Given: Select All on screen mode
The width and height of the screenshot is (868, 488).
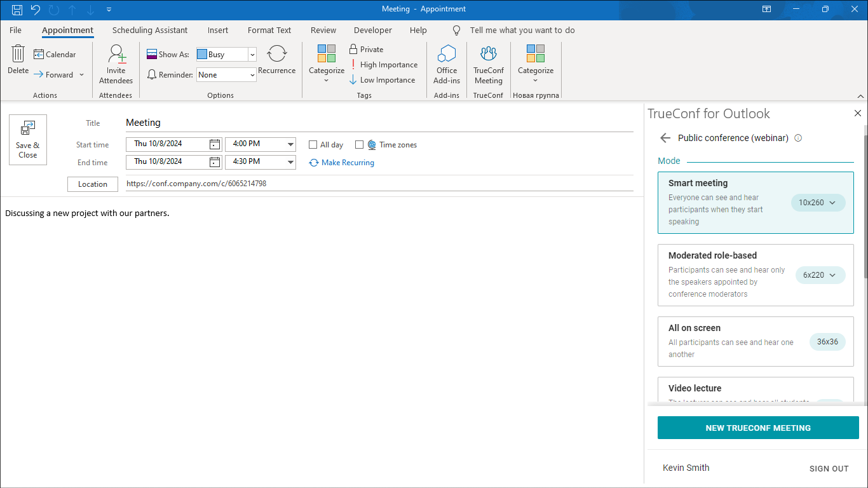Looking at the screenshot, I should 756,341.
